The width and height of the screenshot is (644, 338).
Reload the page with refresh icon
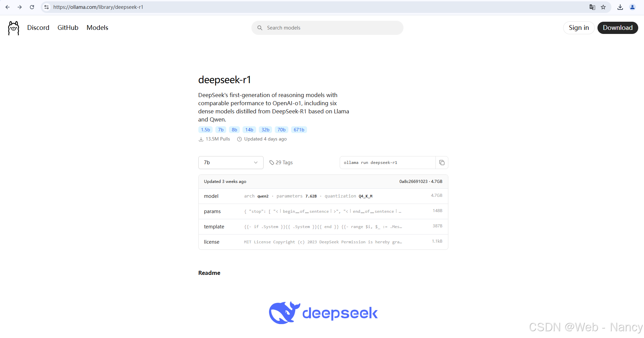(32, 7)
